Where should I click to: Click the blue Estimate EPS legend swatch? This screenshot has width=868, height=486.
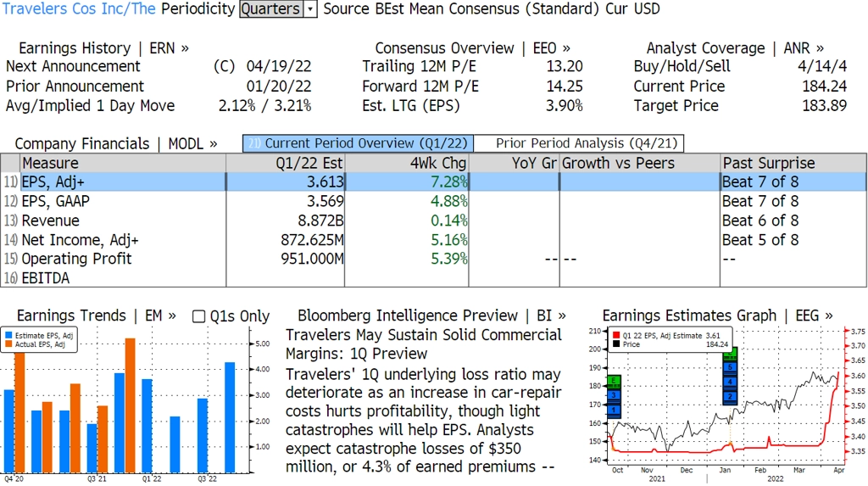pyautogui.click(x=8, y=335)
